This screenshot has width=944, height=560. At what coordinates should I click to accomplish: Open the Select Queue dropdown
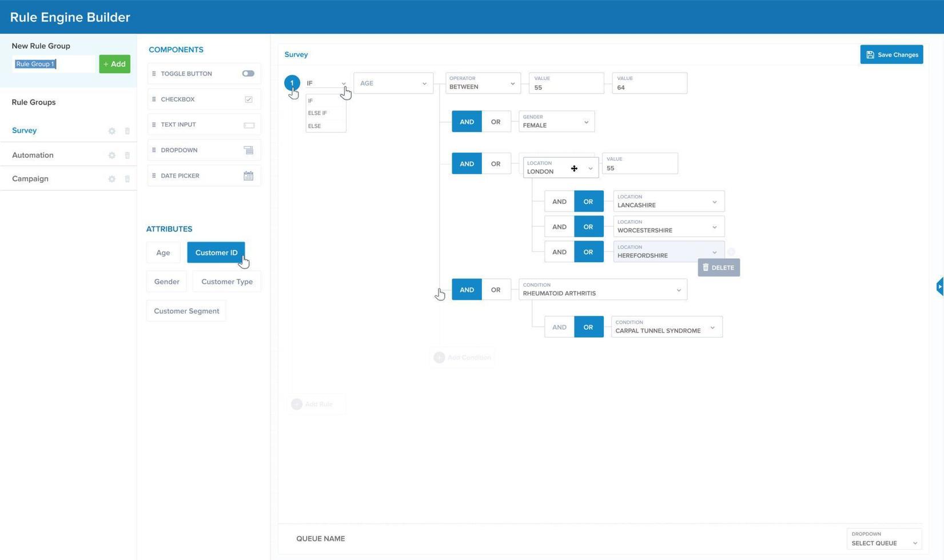pos(884,543)
